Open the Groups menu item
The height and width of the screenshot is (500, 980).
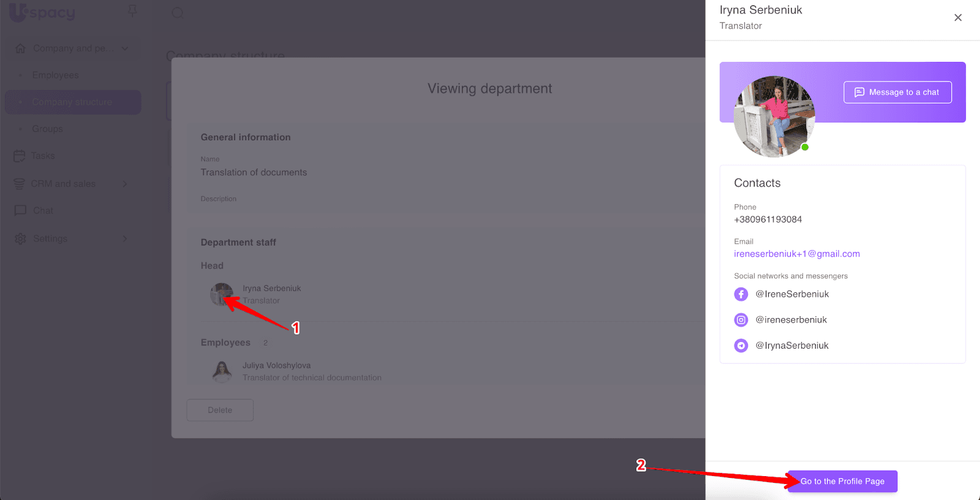pos(47,129)
